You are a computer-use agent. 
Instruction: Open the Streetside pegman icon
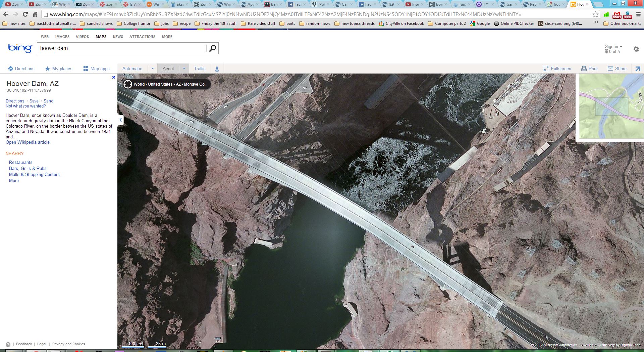[217, 69]
